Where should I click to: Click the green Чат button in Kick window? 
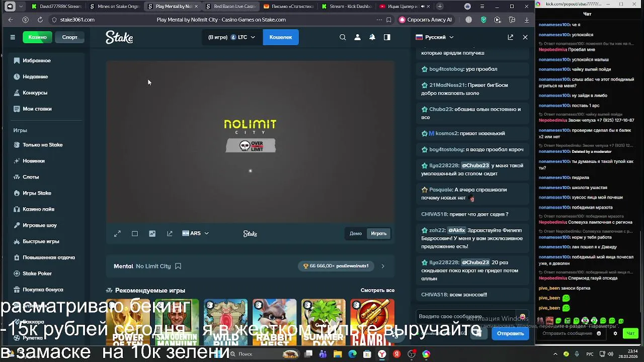click(x=630, y=333)
